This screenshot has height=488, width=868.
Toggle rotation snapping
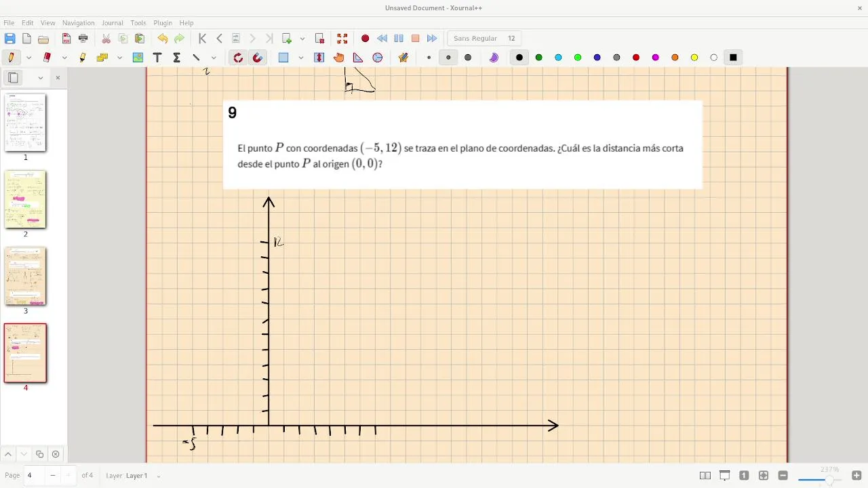click(x=238, y=58)
